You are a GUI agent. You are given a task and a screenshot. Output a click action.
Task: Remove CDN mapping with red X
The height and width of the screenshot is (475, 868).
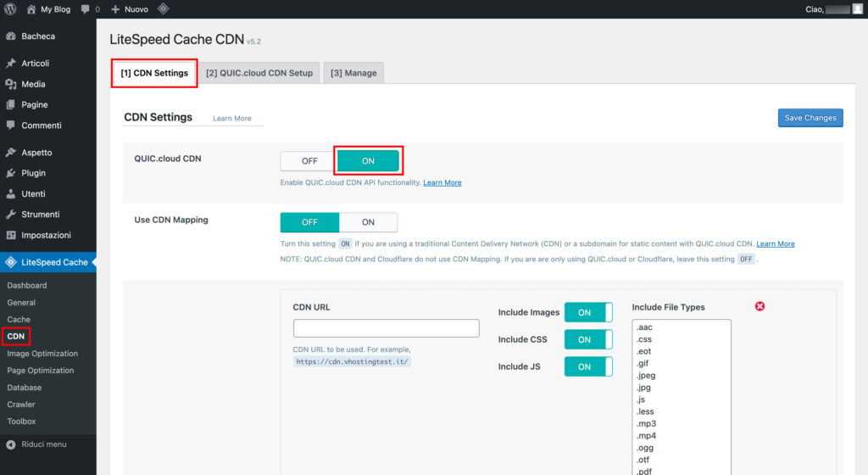759,306
